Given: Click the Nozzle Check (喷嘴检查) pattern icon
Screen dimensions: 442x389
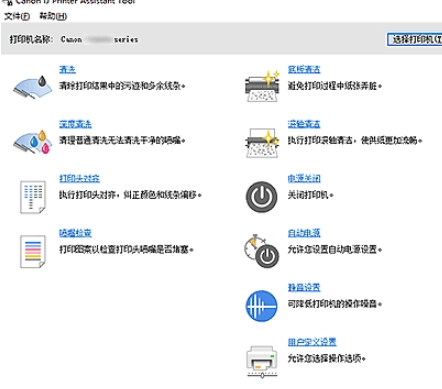Looking at the screenshot, I should [33, 251].
